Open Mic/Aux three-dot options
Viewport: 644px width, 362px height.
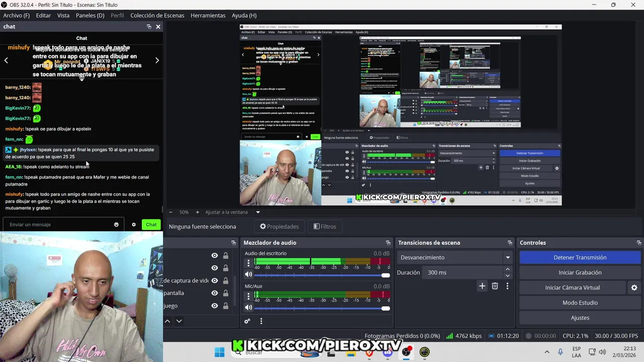pos(248,296)
